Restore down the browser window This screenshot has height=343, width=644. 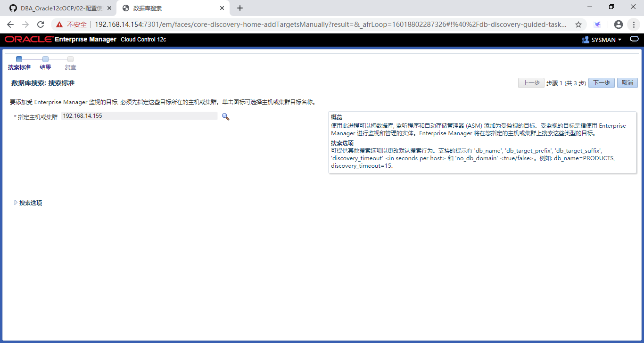coord(611,7)
